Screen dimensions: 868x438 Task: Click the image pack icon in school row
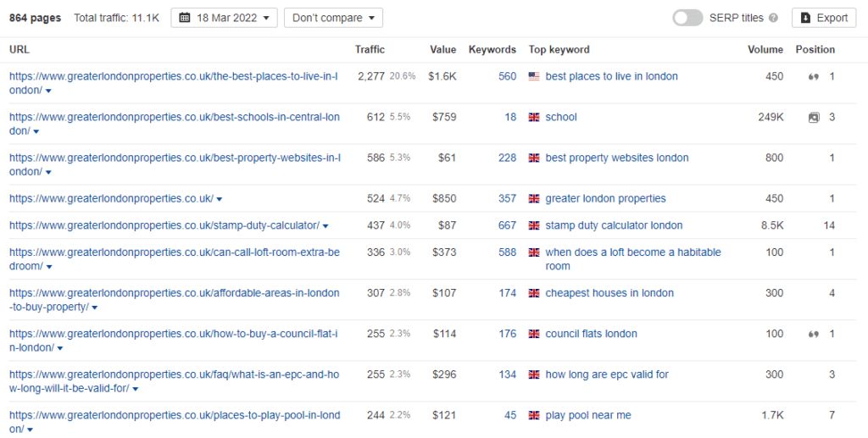tap(813, 117)
